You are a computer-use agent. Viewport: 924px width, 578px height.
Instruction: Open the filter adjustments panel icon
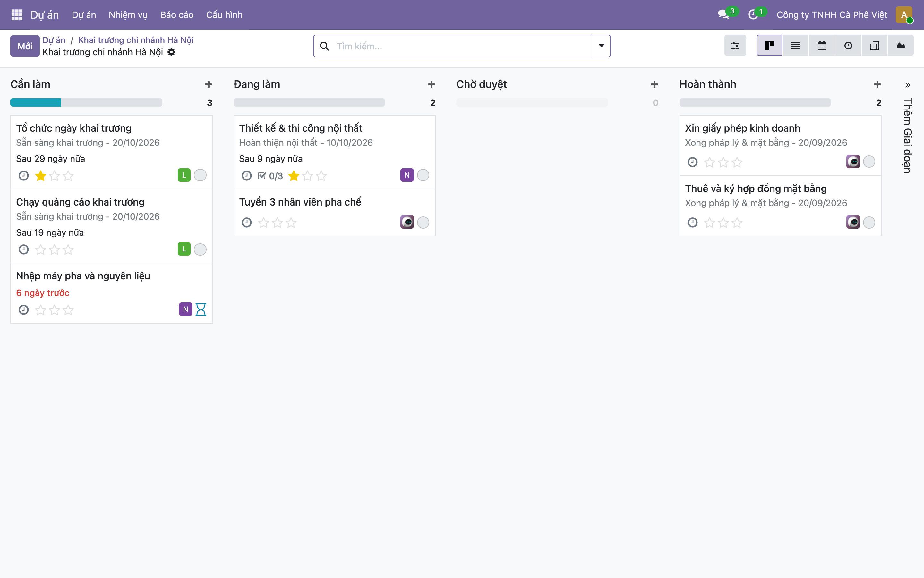[735, 46]
